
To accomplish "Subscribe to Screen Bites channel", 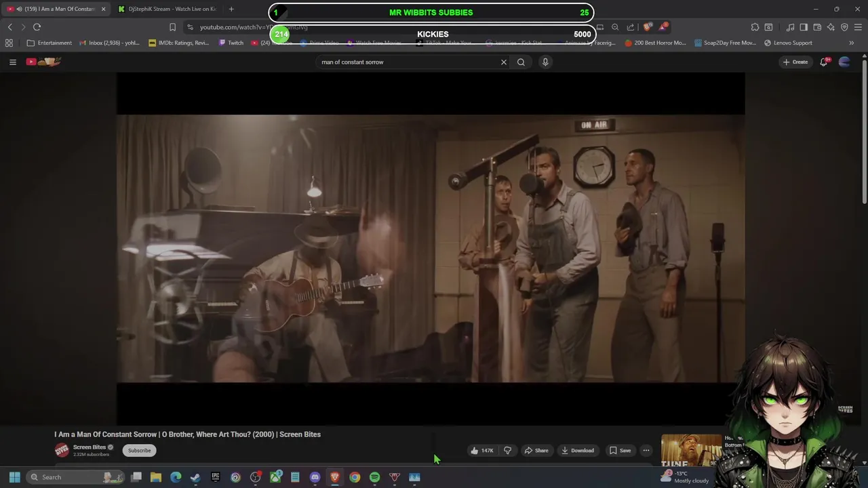I will pos(139,450).
